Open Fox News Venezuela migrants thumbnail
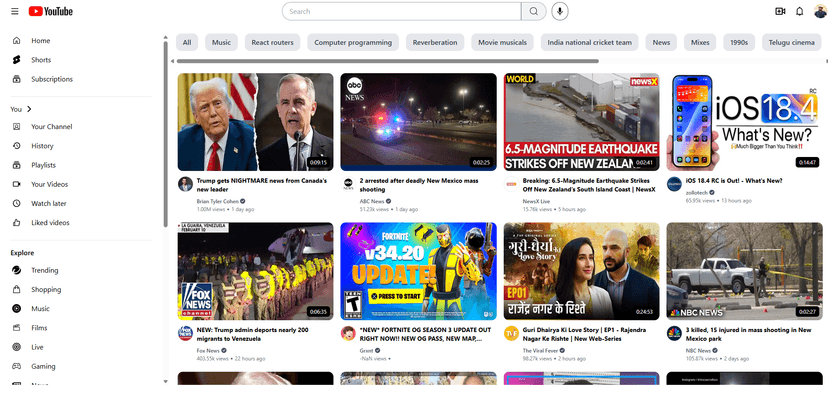The width and height of the screenshot is (828, 393). [256, 271]
